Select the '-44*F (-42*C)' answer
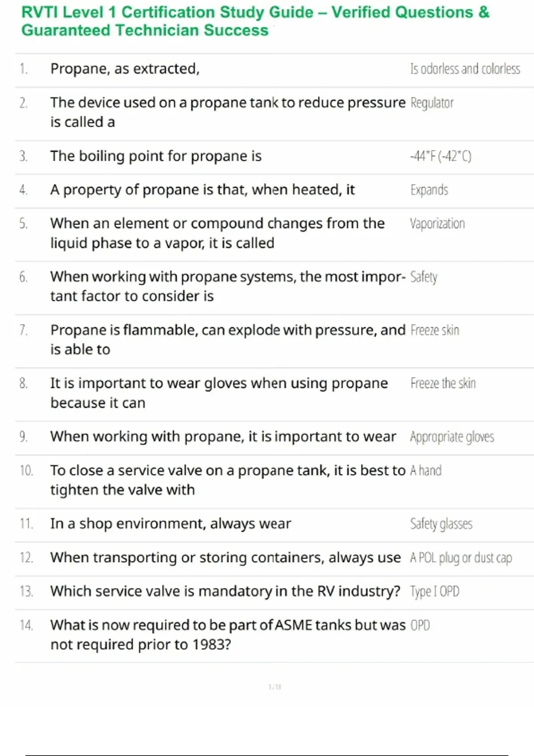Image resolution: width=534 pixels, height=756 pixels. 441,156
